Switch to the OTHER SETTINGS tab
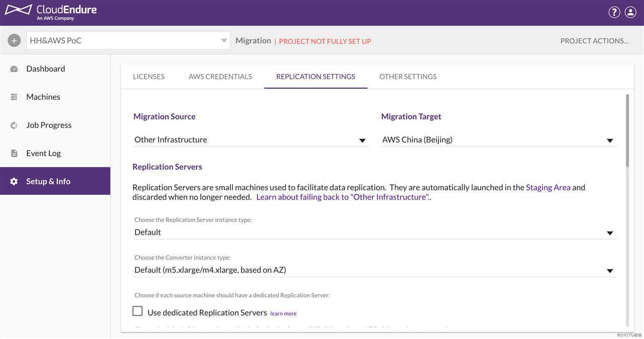The height and width of the screenshot is (339, 644). coord(408,76)
